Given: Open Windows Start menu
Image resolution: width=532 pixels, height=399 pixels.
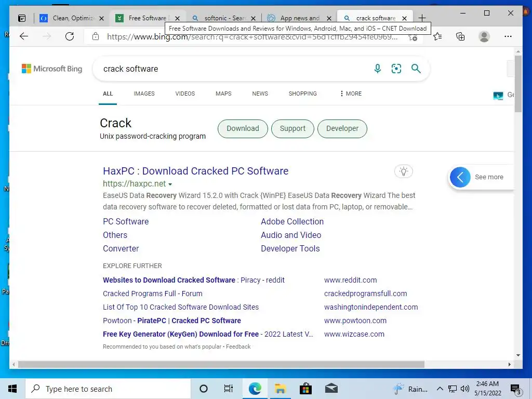Looking at the screenshot, I should point(12,389).
